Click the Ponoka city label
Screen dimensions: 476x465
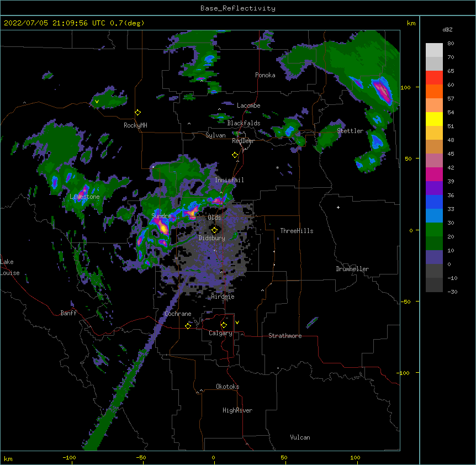tap(265, 75)
